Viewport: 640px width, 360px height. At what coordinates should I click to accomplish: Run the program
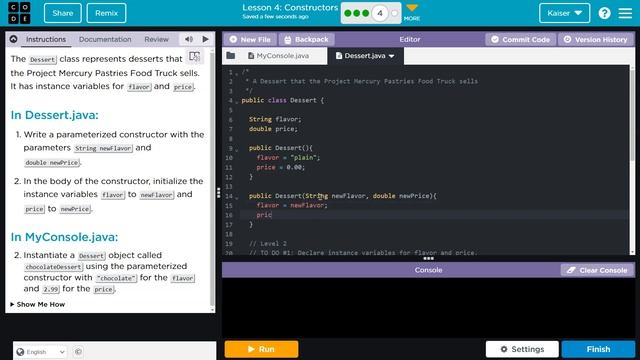pyautogui.click(x=261, y=349)
